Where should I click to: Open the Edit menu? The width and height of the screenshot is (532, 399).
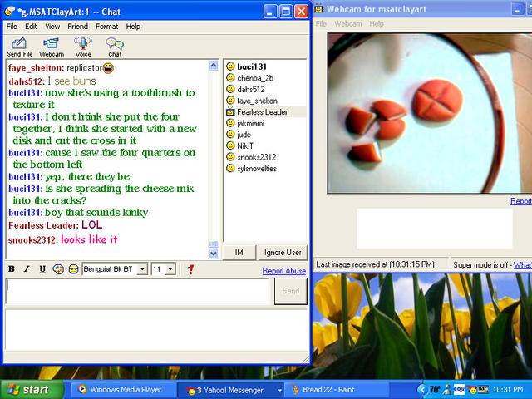coord(31,27)
